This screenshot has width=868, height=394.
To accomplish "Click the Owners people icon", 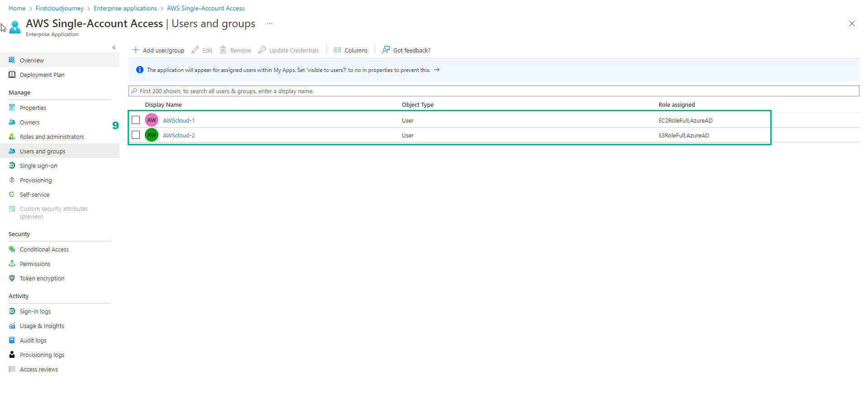I will click(12, 122).
